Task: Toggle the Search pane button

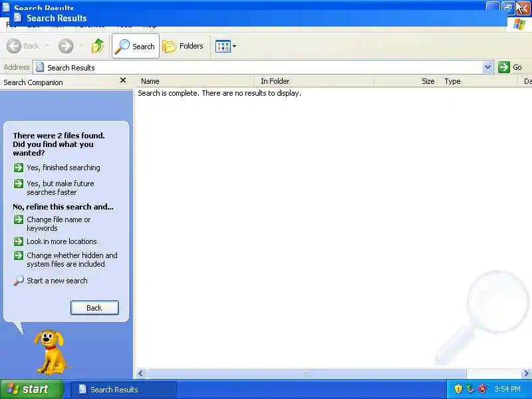Action: point(136,46)
